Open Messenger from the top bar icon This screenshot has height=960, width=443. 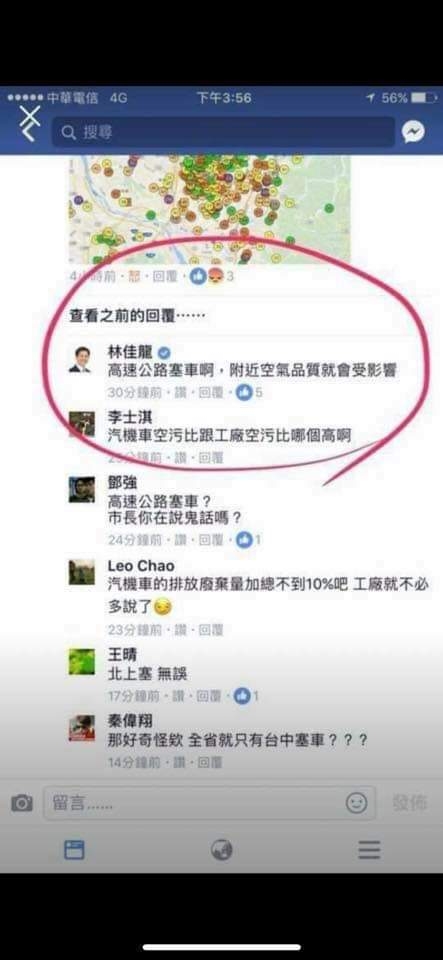pos(413,132)
